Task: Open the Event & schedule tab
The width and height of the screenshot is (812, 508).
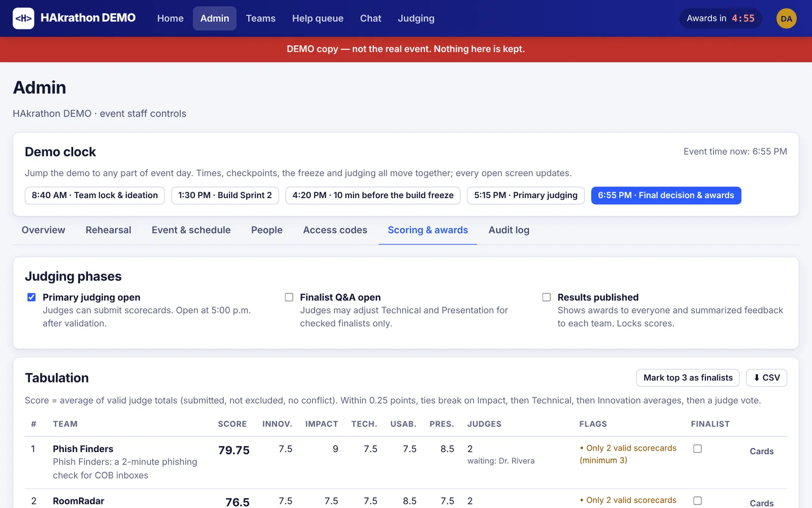Action: (x=191, y=230)
